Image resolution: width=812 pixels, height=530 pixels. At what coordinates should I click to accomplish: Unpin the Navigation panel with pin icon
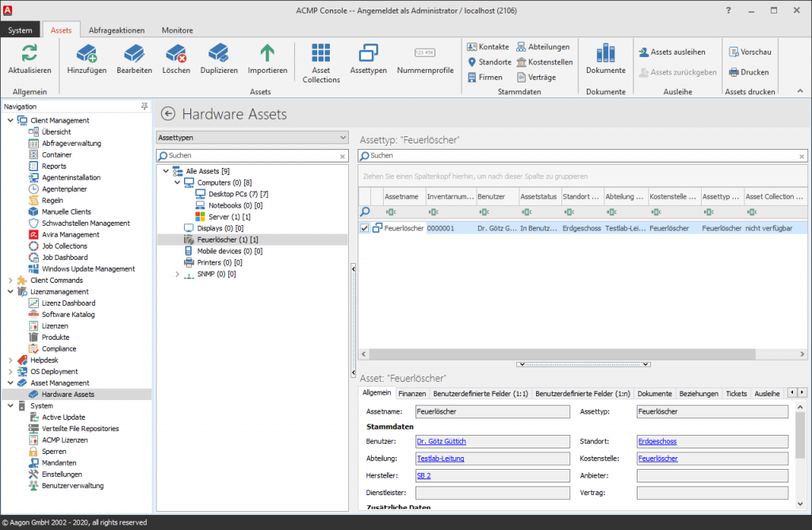[144, 106]
